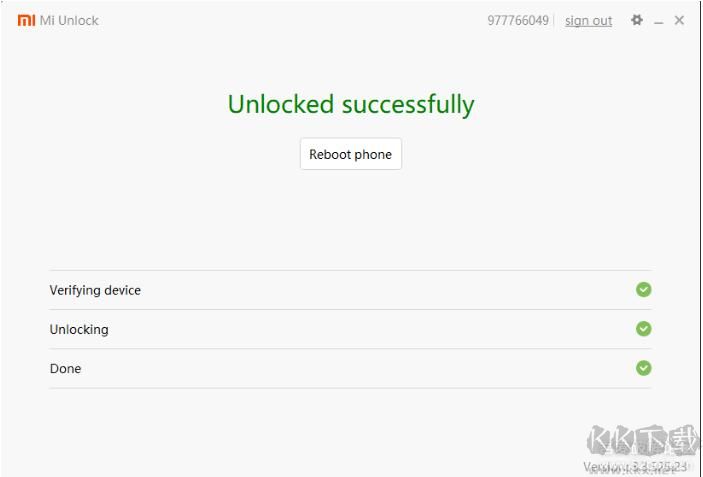
Task: Close the Mi Unlock window
Action: coord(680,20)
